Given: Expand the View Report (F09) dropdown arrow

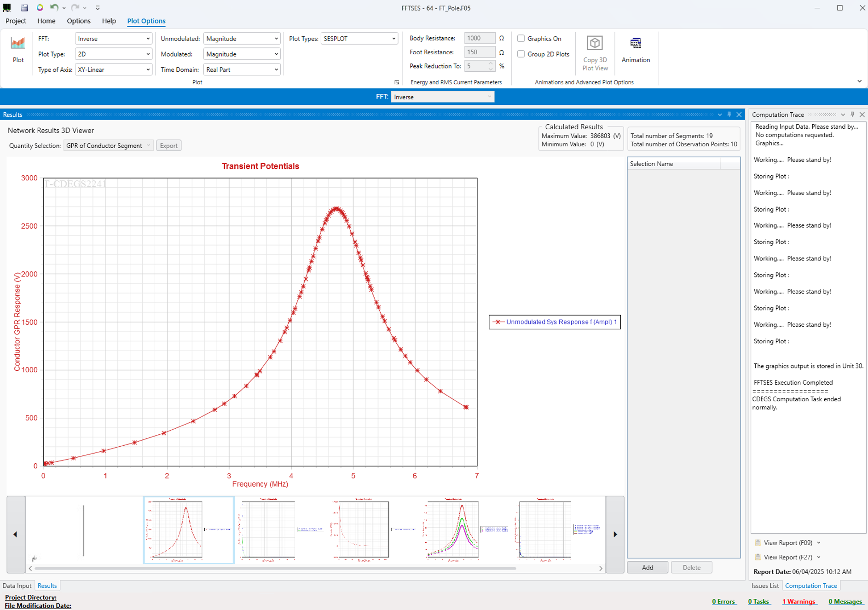Looking at the screenshot, I should click(x=819, y=543).
